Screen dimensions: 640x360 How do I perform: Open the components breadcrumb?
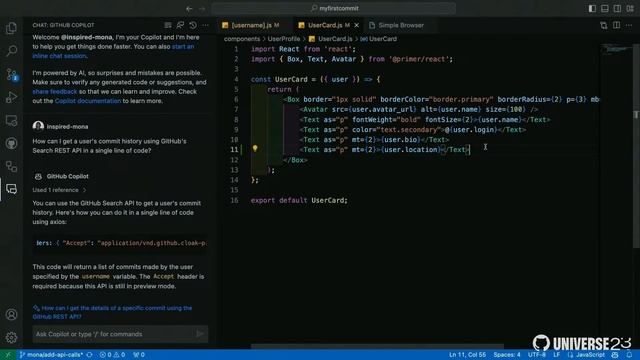(x=242, y=39)
